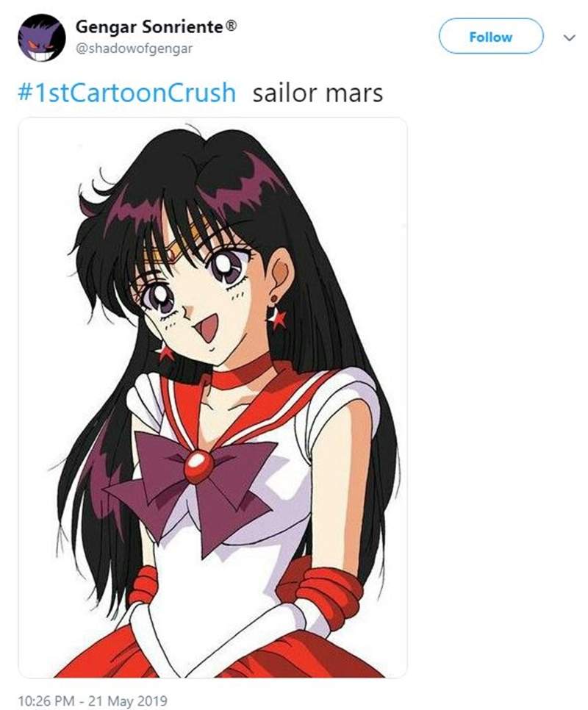The width and height of the screenshot is (588, 710).
Task: Open the #1stCartoonCrush hashtag
Action: [x=126, y=93]
